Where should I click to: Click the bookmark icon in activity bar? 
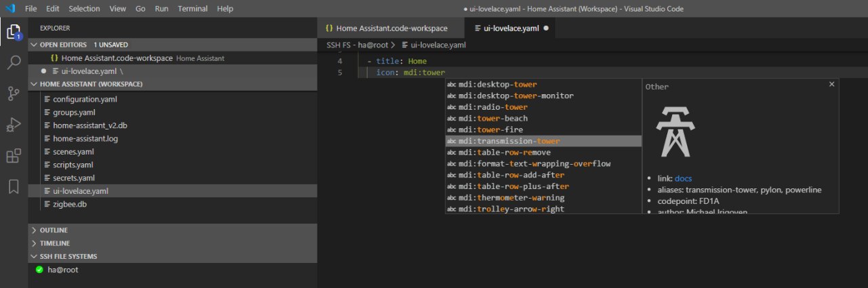(14, 187)
